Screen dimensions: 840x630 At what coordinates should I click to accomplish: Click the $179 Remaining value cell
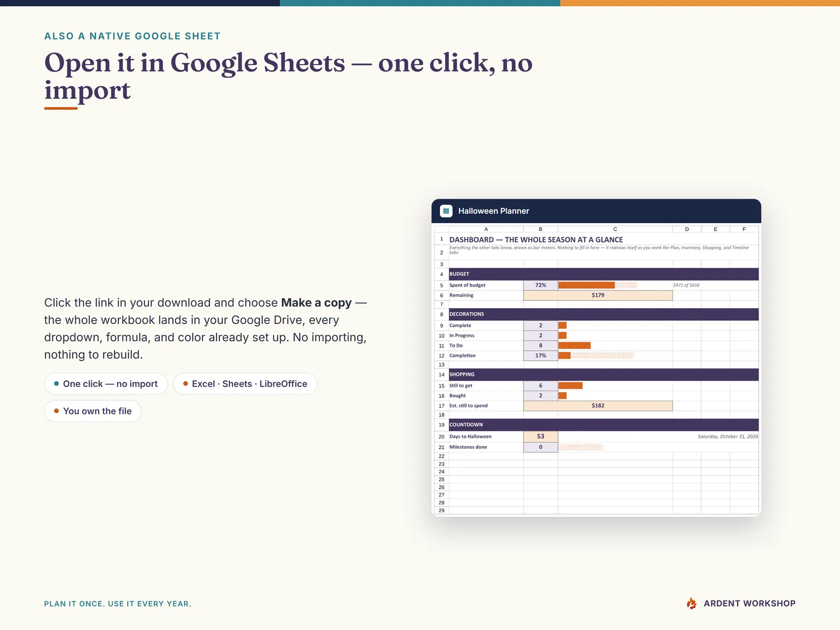(x=598, y=295)
